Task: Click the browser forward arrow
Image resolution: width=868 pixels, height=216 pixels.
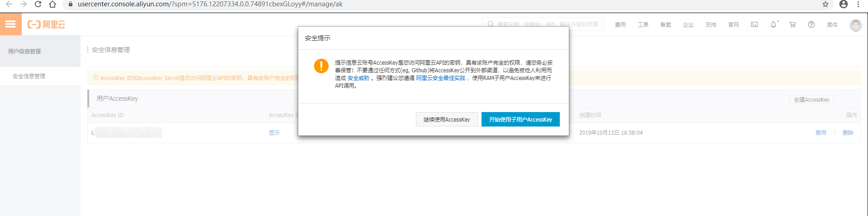Action: click(x=24, y=4)
